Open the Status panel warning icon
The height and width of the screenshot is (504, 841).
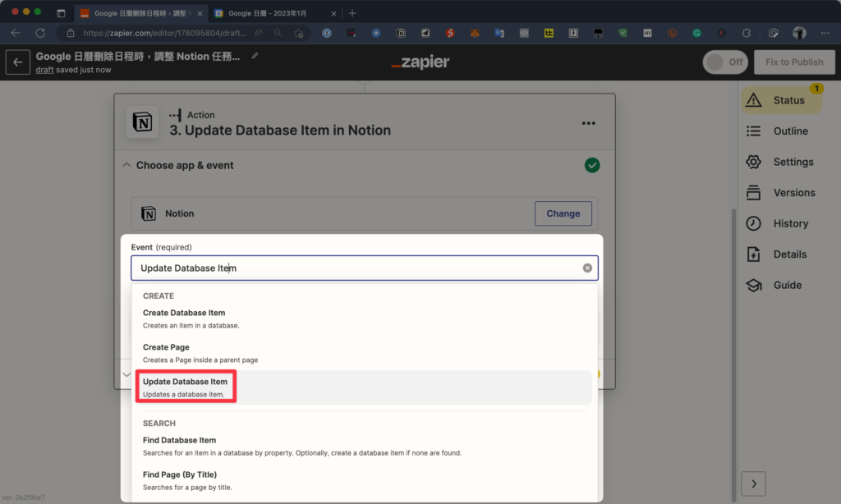754,100
